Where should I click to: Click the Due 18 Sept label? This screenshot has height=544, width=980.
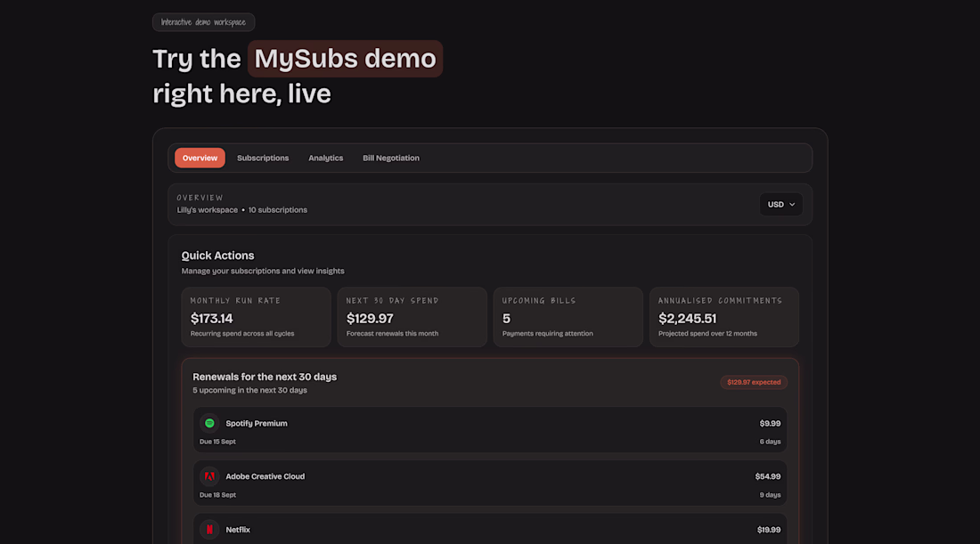point(217,495)
